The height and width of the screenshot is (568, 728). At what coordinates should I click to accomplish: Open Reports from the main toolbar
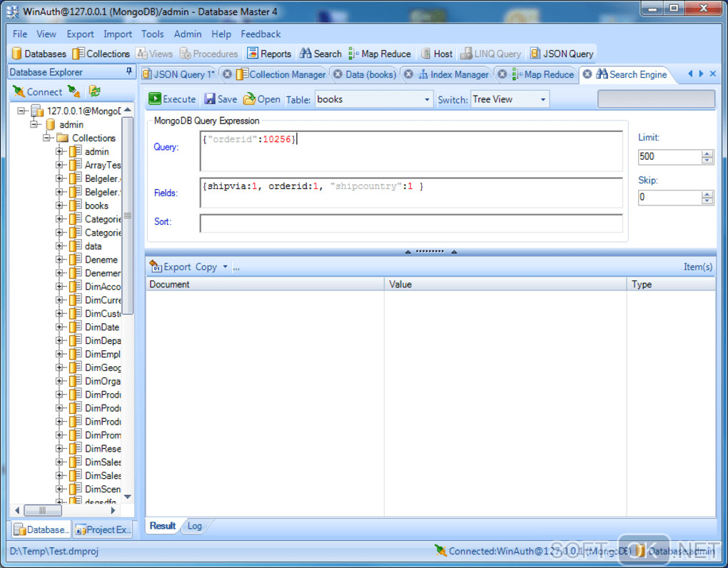coord(269,54)
